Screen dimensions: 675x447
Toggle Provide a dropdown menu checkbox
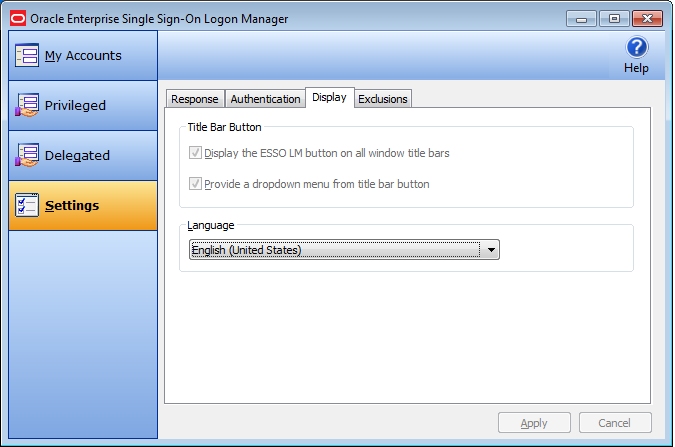click(x=195, y=183)
